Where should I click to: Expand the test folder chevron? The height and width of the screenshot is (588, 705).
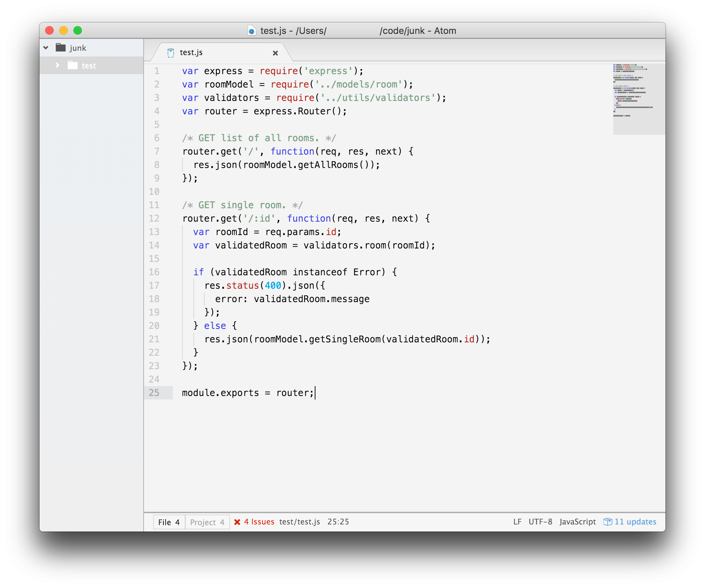pyautogui.click(x=58, y=65)
